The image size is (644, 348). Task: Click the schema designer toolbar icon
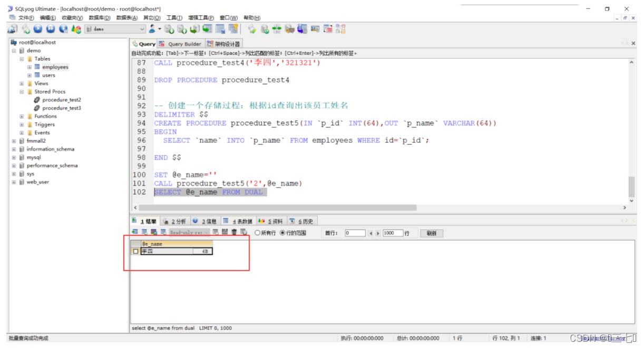click(340, 29)
